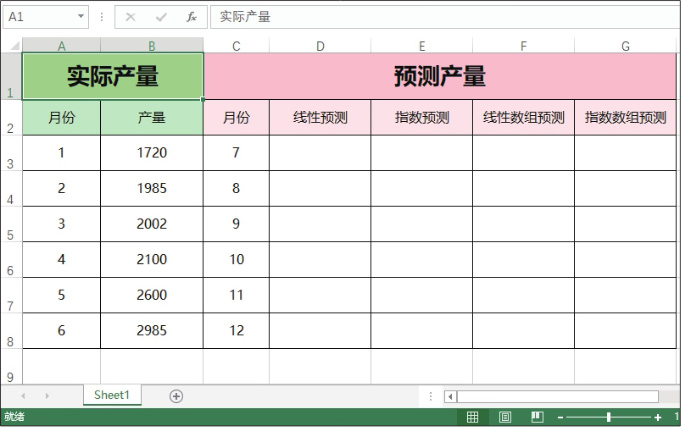The height and width of the screenshot is (427, 681).
Task: Click the cell with value 2100
Action: 152,260
